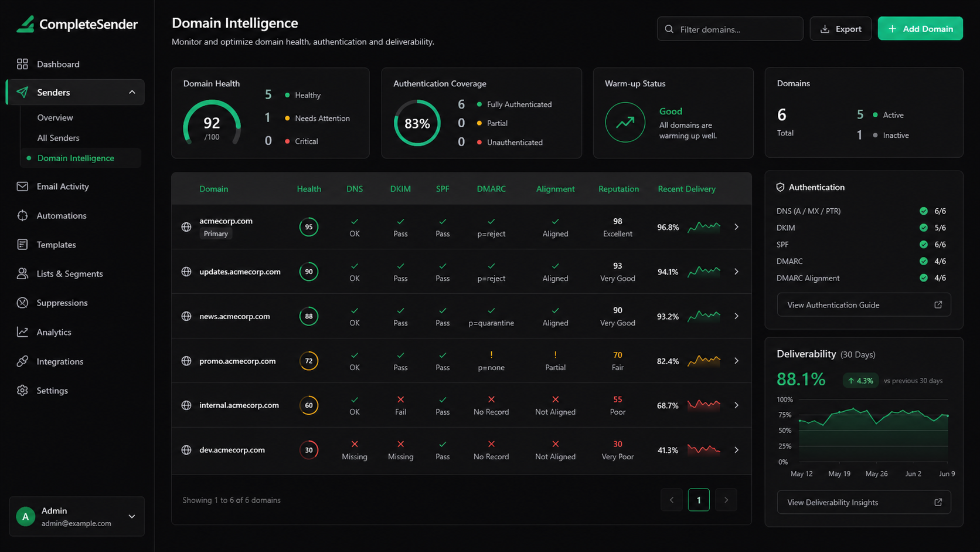The image size is (980, 552).
Task: Click the Warm-up Status trend arrow icon
Action: (625, 122)
